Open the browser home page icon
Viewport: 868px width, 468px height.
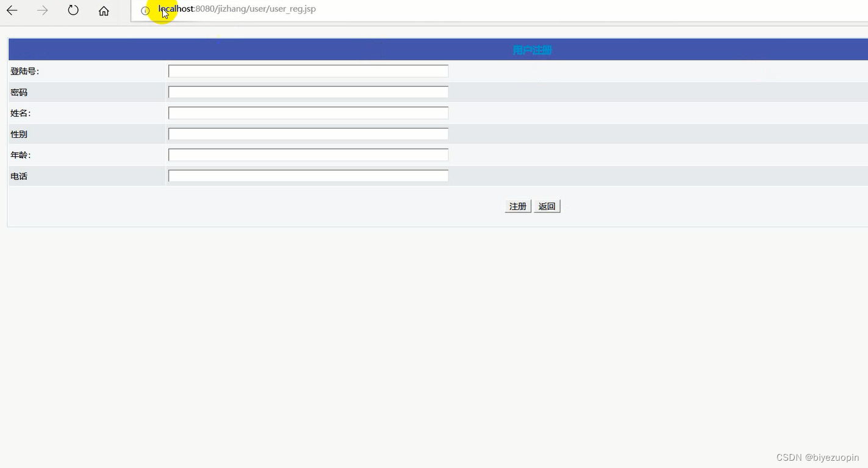[104, 10]
